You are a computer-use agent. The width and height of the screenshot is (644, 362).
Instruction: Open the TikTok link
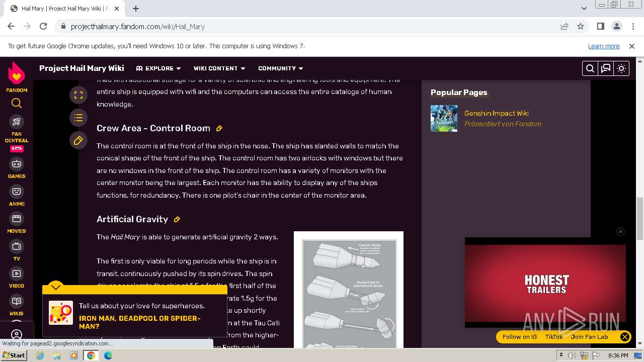554,337
